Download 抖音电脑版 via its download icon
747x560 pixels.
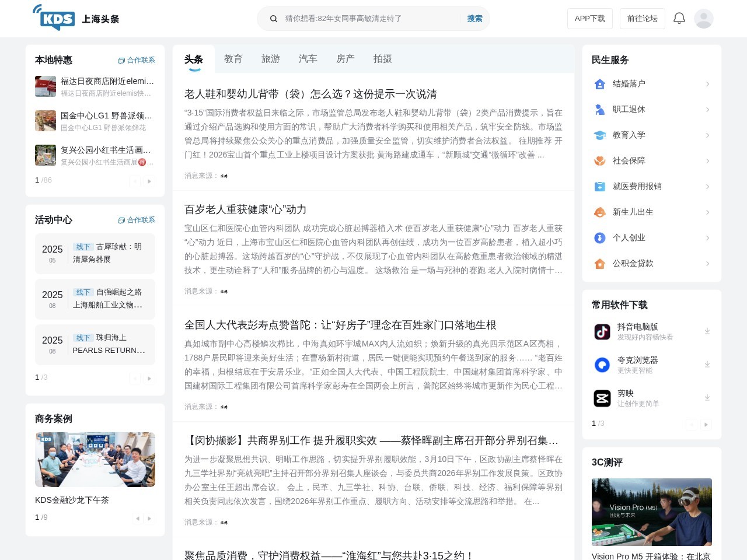(x=707, y=331)
